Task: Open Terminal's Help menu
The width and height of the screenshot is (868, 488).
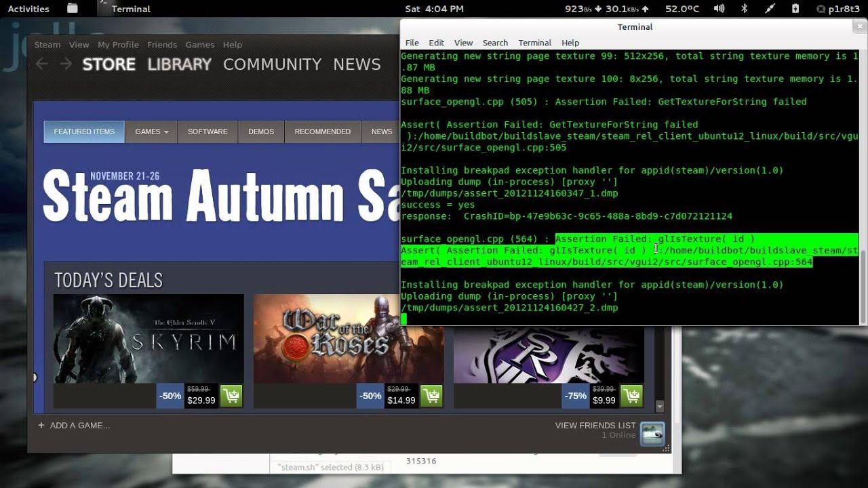Action: tap(570, 43)
